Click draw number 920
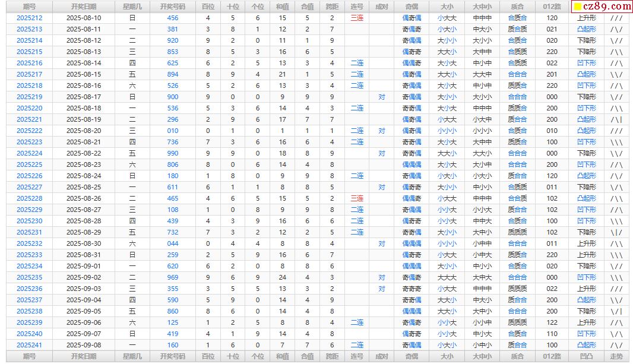633x364 pixels. [173, 40]
